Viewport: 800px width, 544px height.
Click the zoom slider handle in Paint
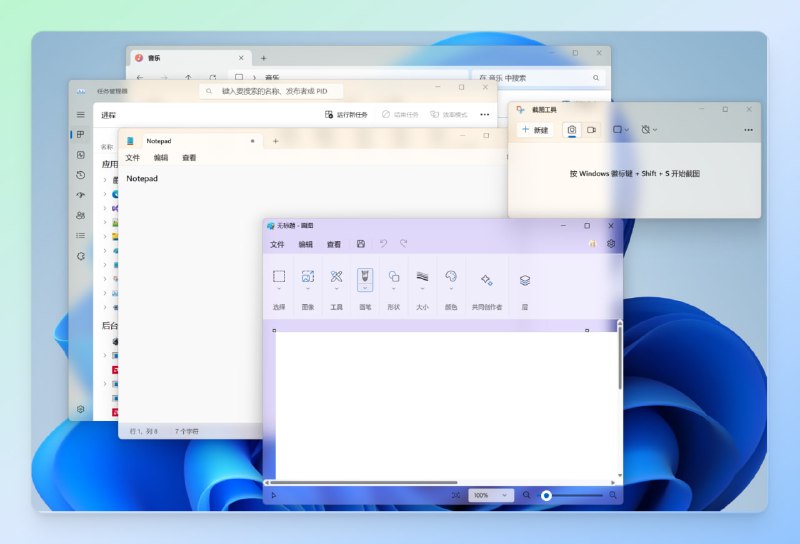click(546, 495)
